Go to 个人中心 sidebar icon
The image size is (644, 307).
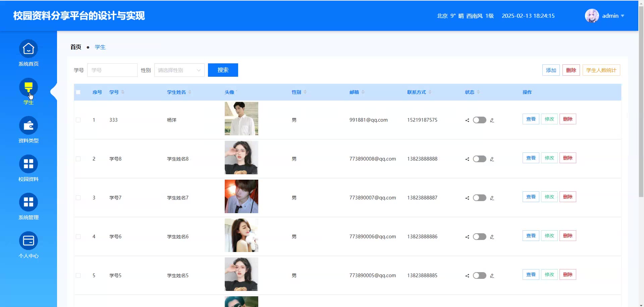[x=29, y=241]
